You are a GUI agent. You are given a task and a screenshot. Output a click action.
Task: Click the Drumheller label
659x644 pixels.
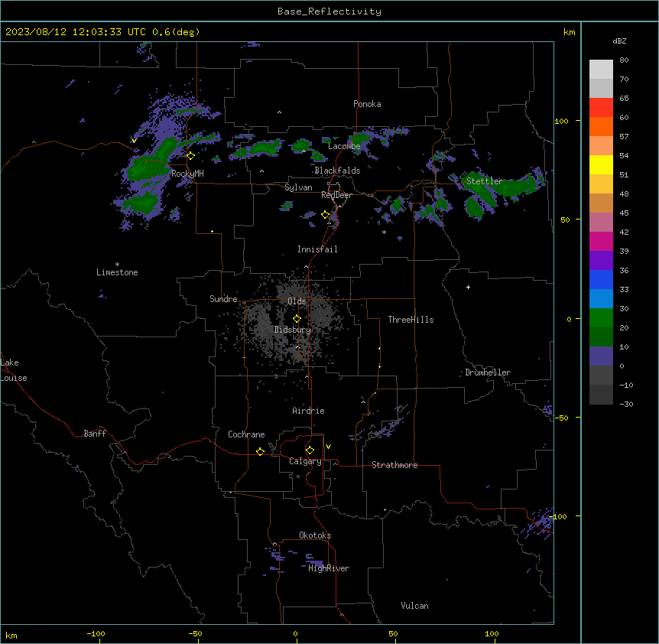[488, 372]
